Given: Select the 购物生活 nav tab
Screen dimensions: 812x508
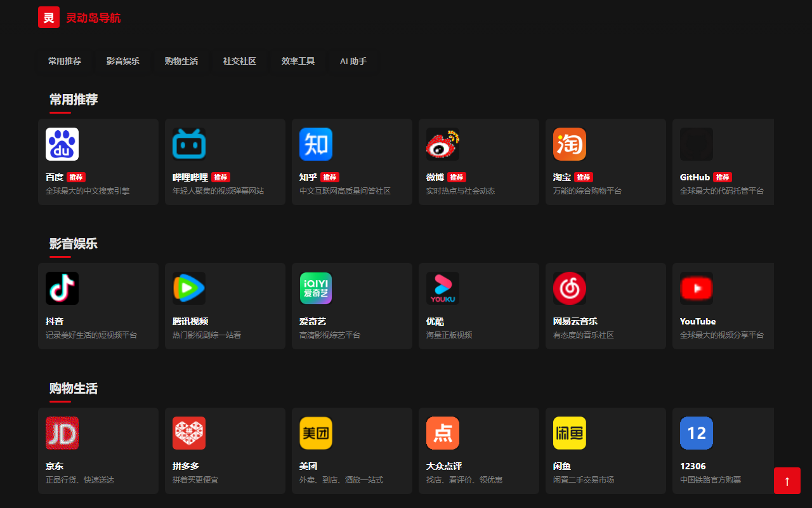Looking at the screenshot, I should click(181, 61).
